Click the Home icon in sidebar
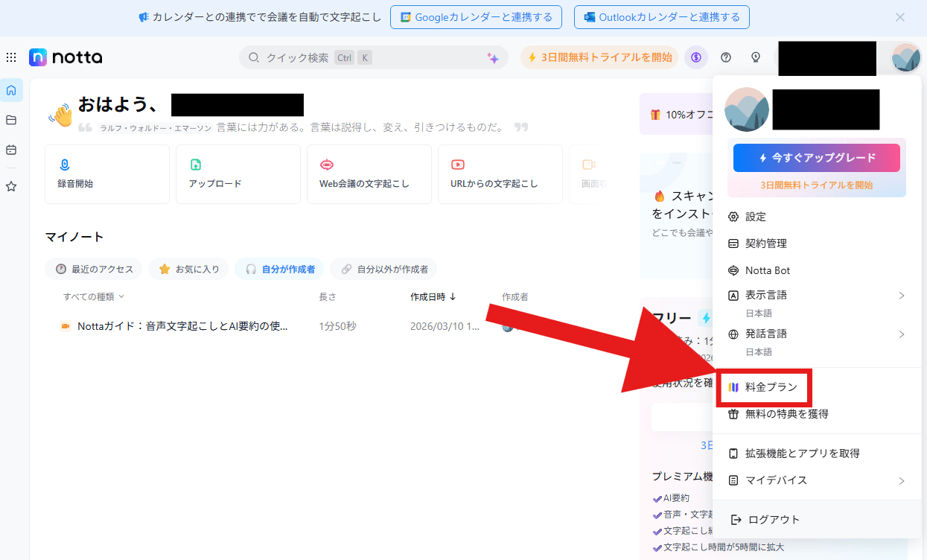Viewport: 927px width, 560px height. coord(11,90)
